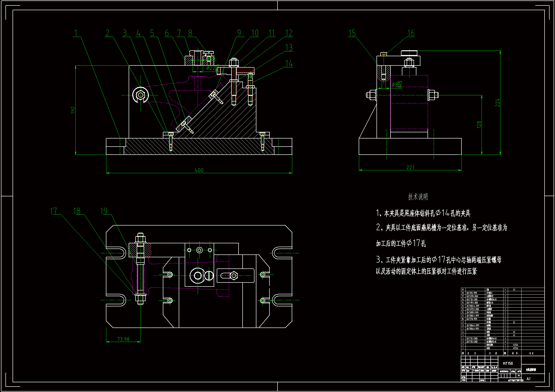Viewport: 555px width, 392px height.
Task: Select part callout number 16
Action: [411, 33]
